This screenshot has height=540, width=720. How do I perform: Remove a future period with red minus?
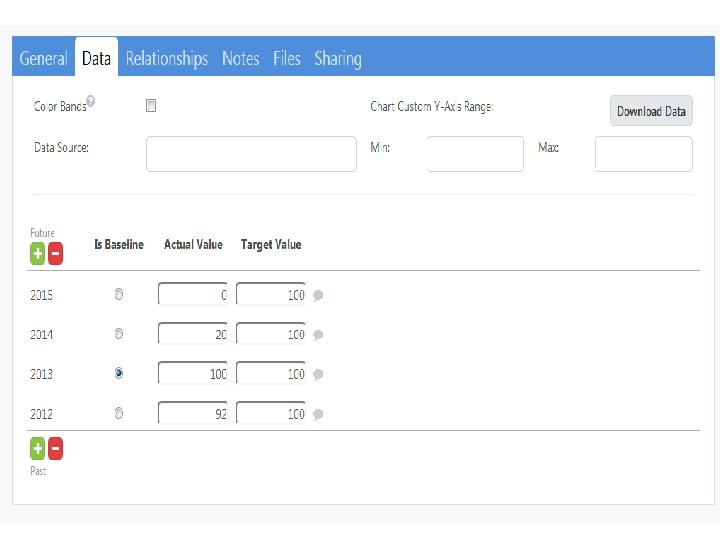coord(56,253)
